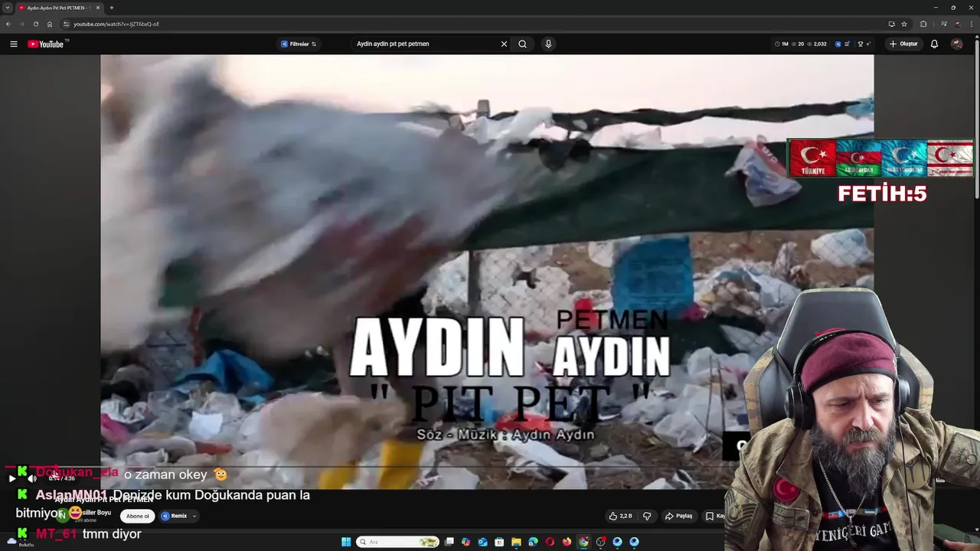Open the account avatar menu
This screenshot has width=980, height=551.
point(956,44)
